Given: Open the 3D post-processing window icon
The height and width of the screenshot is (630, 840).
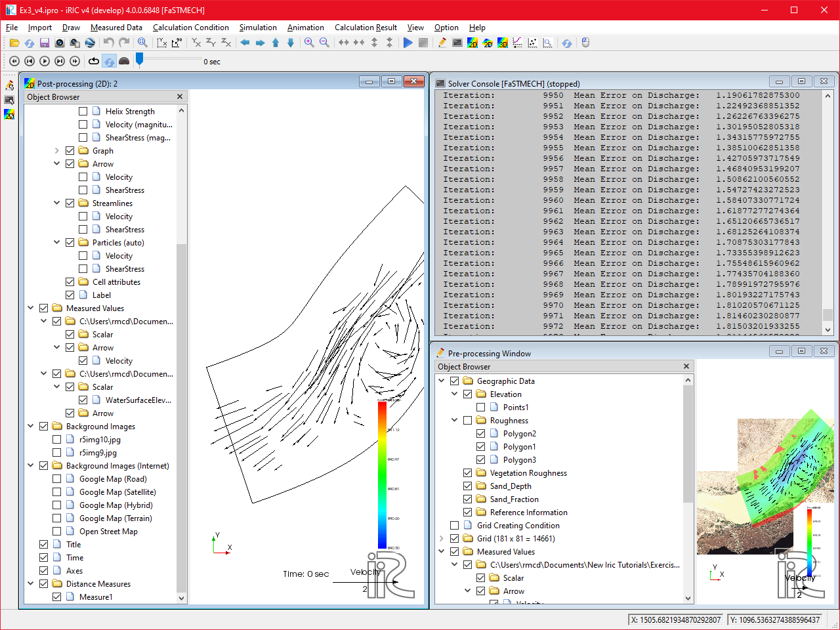Looking at the screenshot, I should pos(502,42).
